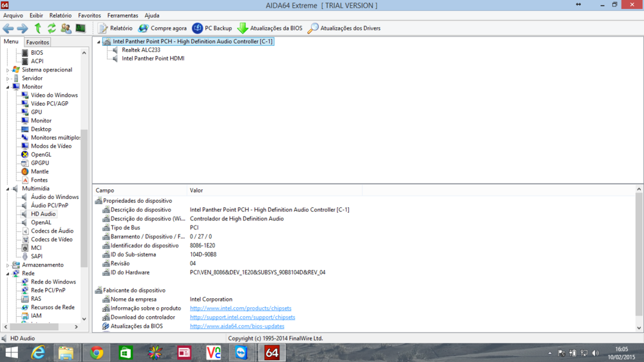This screenshot has width=644, height=362.
Task: Select Mantle in the sidebar tree
Action: click(x=39, y=171)
